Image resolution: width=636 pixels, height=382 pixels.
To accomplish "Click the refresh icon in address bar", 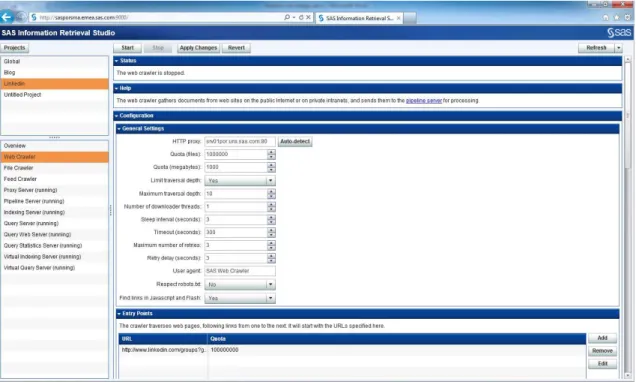I will pyautogui.click(x=301, y=17).
